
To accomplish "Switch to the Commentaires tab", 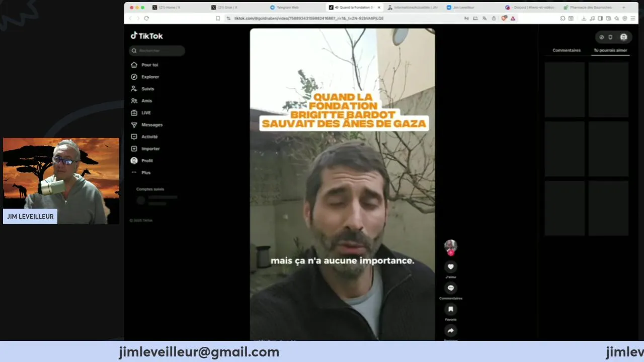I will (567, 50).
